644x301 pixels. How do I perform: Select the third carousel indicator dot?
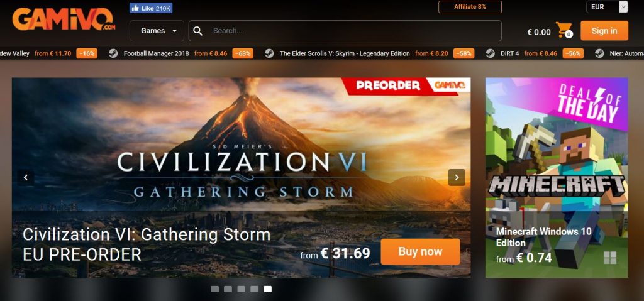point(241,289)
